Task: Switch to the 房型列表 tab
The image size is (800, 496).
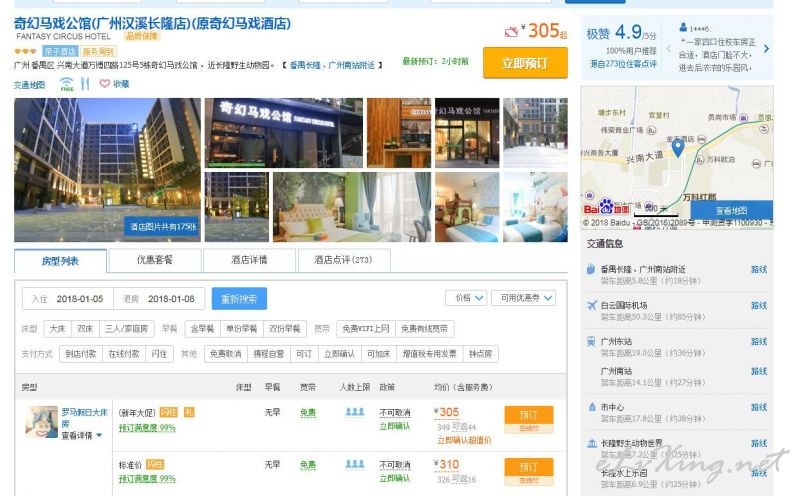Action: [x=60, y=261]
